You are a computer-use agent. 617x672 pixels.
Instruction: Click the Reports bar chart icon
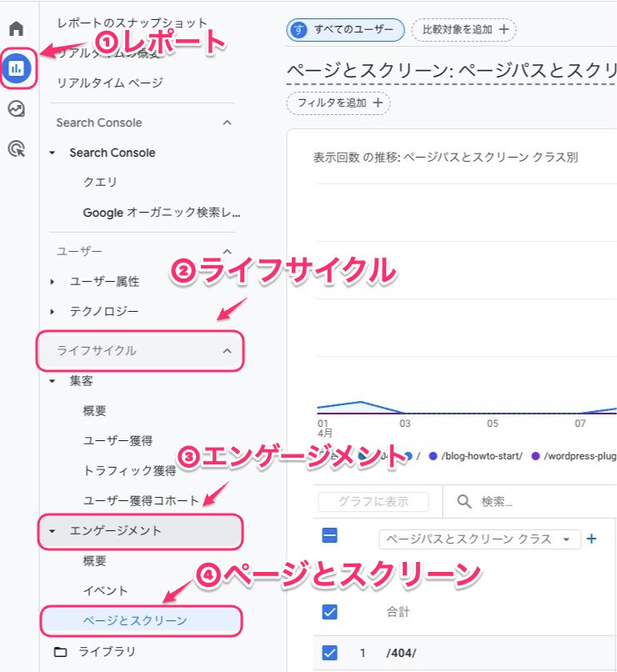[x=17, y=68]
